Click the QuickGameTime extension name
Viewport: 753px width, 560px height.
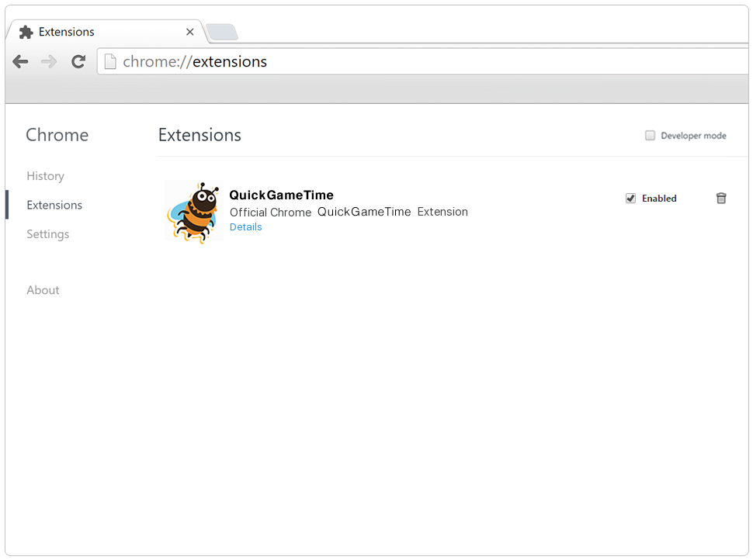point(282,195)
